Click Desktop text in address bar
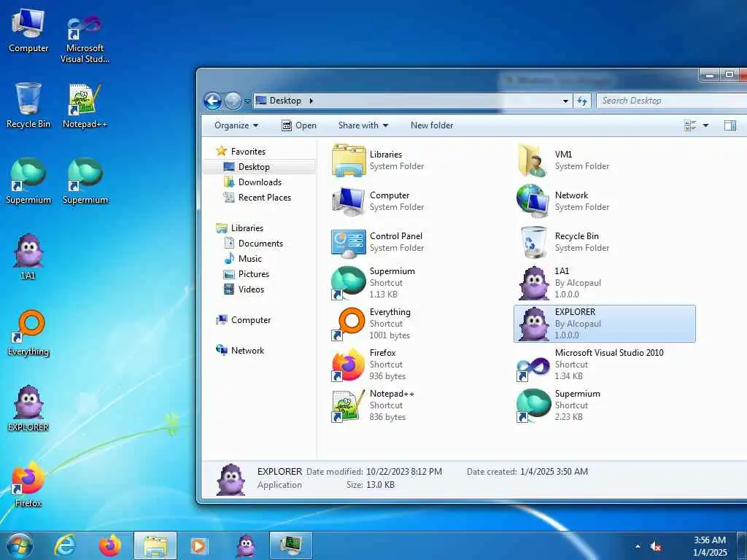This screenshot has width=747, height=560. [285, 101]
